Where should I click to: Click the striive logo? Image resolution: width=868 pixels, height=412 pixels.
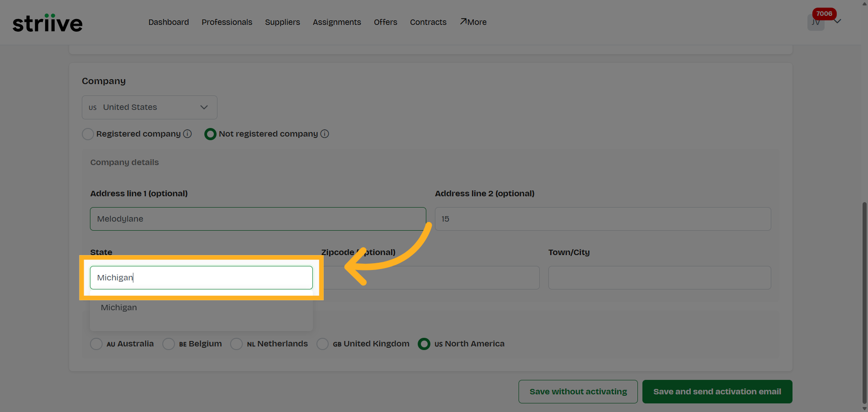(x=47, y=23)
